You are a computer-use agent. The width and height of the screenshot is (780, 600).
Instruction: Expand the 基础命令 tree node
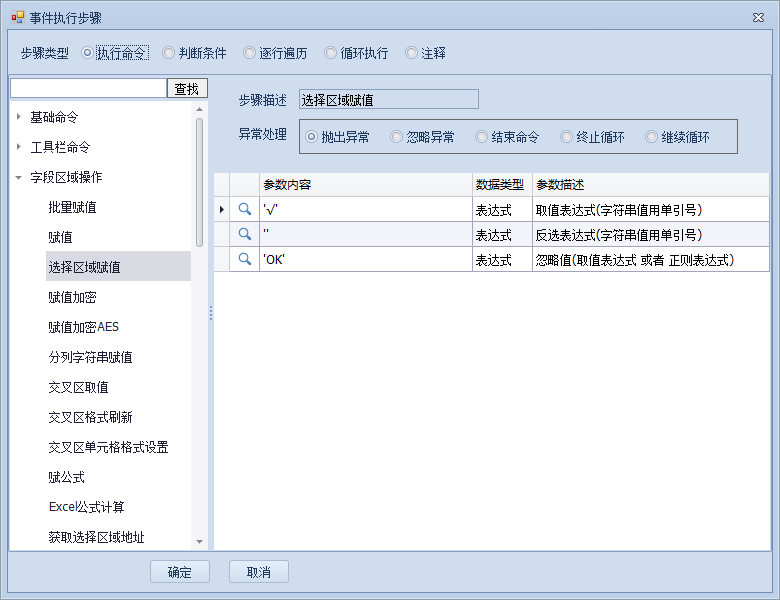point(19,117)
